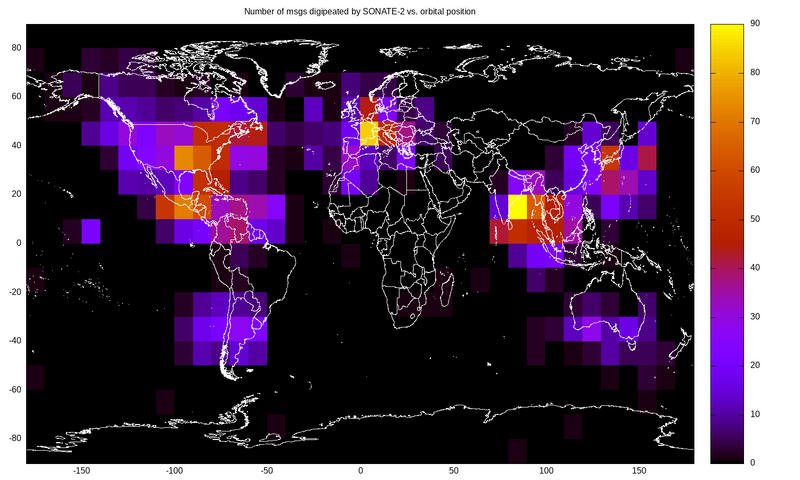The image size is (800, 480).
Task: Click the y-axis tick label 40
Action: (x=17, y=145)
